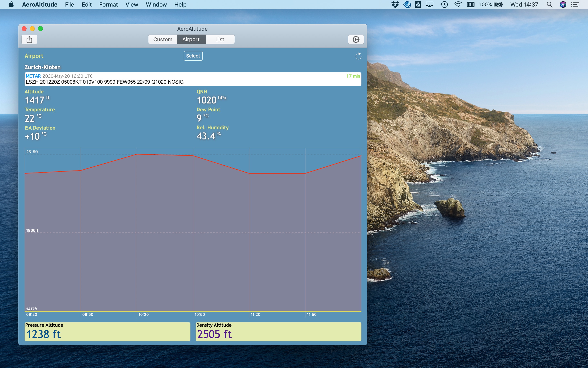Image resolution: width=588 pixels, height=368 pixels.
Task: Open the Dropbox menu bar icon
Action: coord(395,4)
